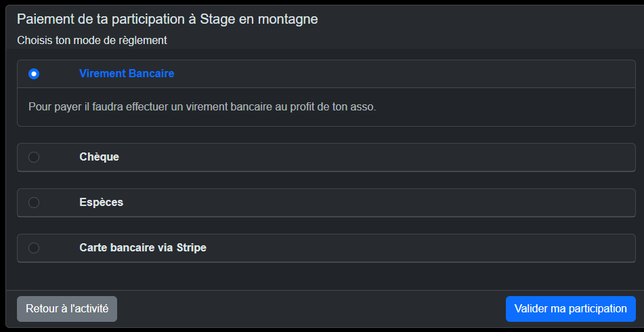This screenshot has height=332, width=644.
Task: Click the Choisis ton mode de règlement subtitle
Action: (x=92, y=41)
